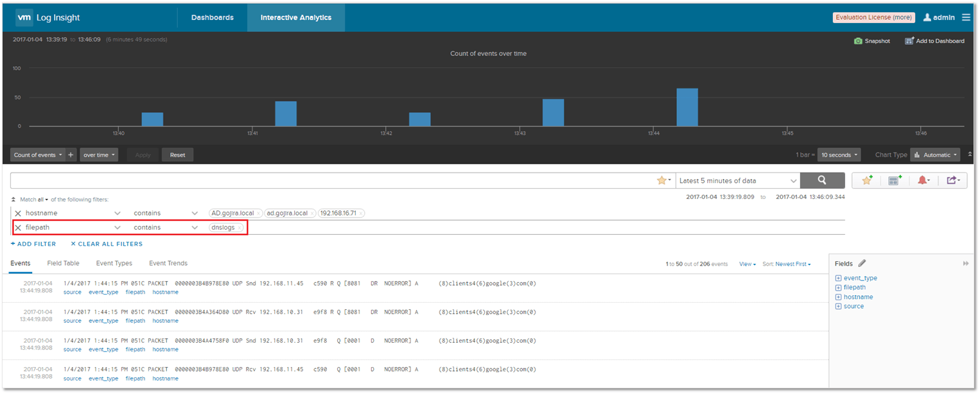Remove 192.168.16.71 filter value
This screenshot has width=980, height=394.
coord(361,213)
